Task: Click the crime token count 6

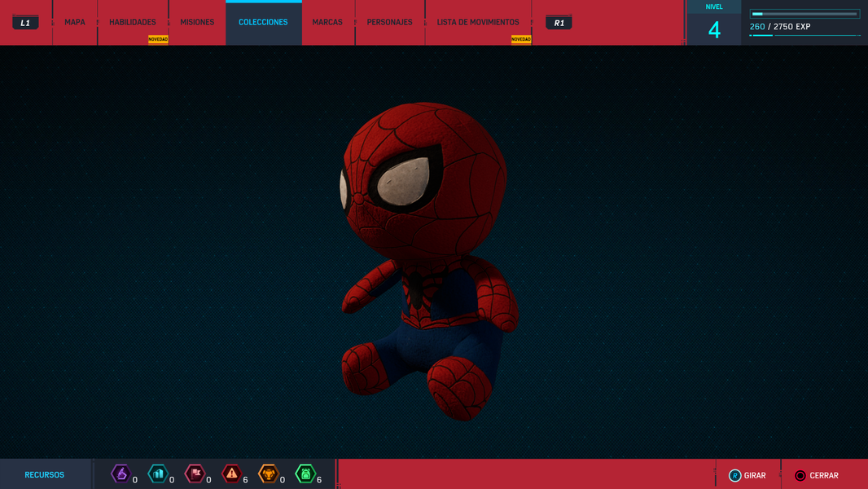Action: (245, 480)
